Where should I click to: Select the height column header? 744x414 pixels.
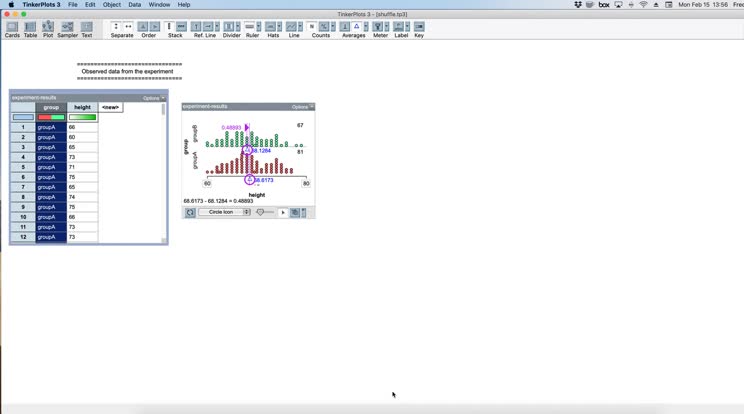pos(82,107)
